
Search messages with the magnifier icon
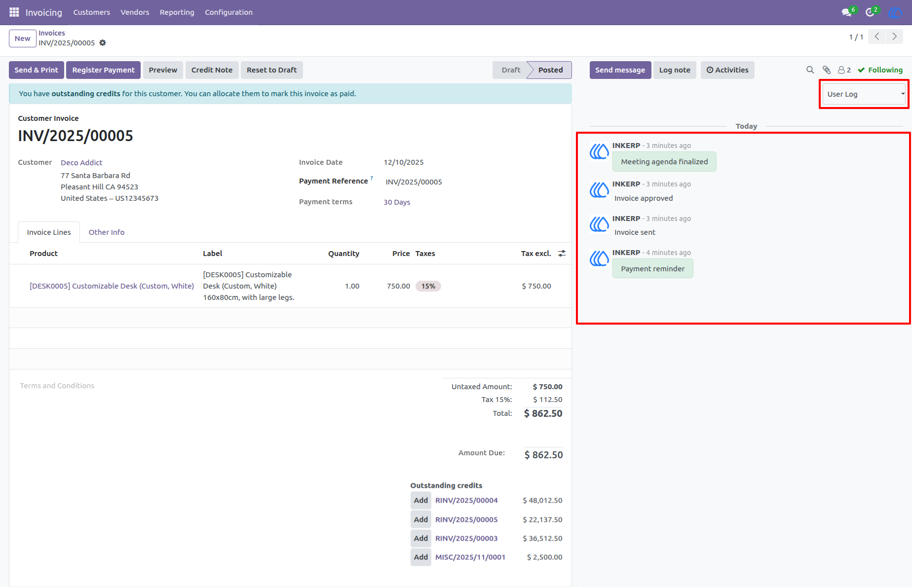(x=810, y=70)
